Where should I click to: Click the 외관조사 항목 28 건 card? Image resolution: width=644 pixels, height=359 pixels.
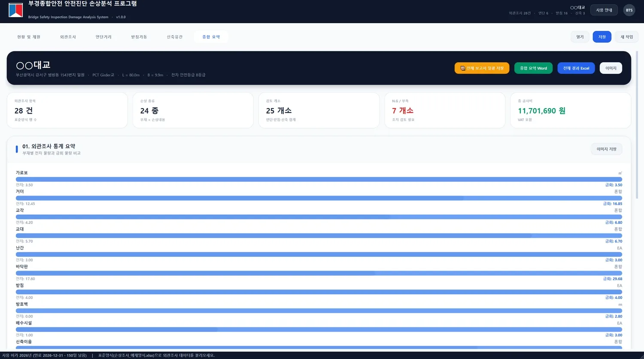67,110
